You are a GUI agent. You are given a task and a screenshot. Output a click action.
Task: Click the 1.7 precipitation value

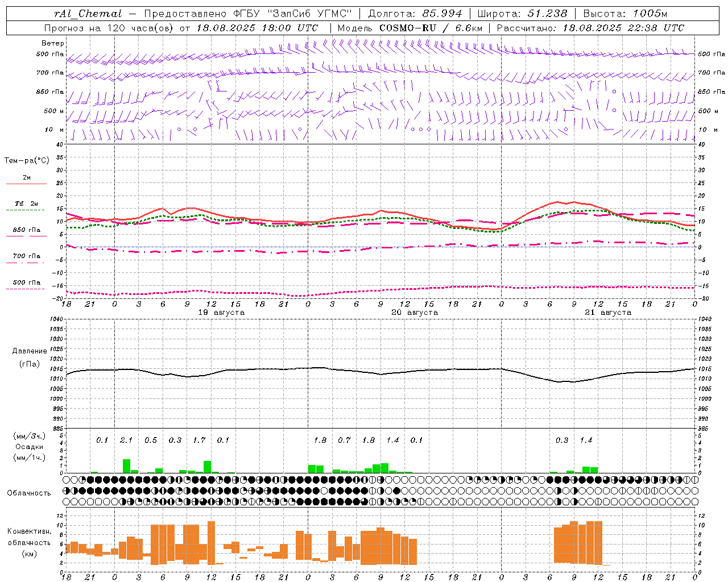tap(199, 440)
